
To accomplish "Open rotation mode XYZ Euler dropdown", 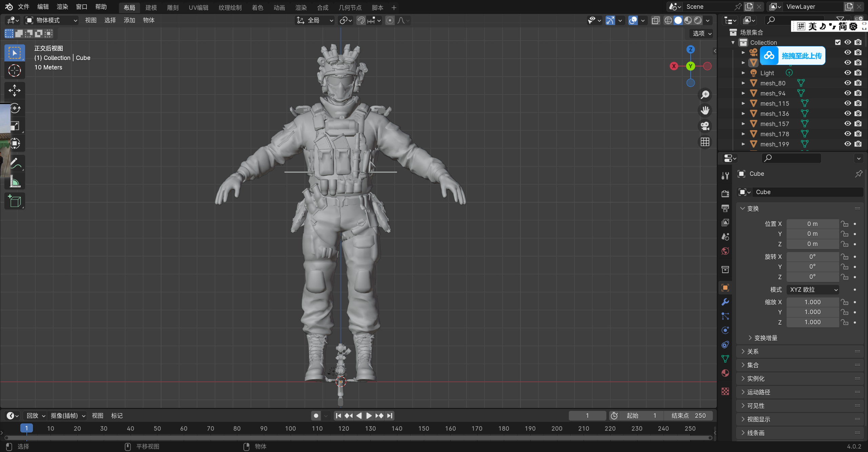I will click(x=813, y=290).
